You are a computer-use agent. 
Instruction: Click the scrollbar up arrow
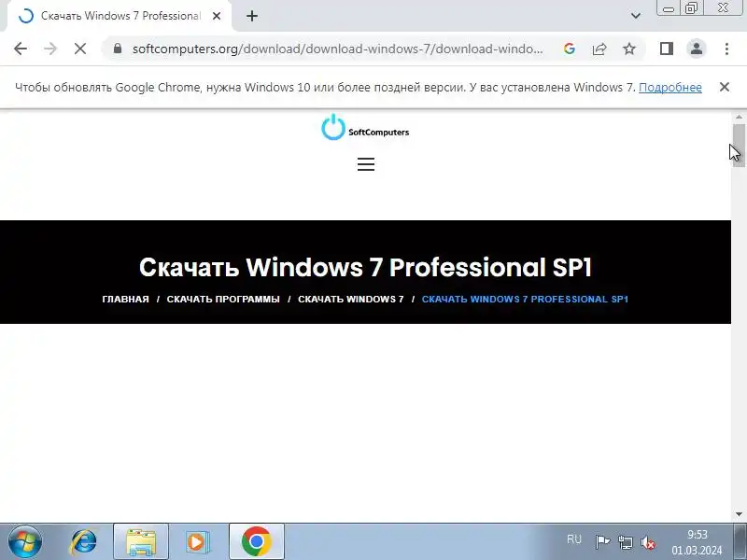pyautogui.click(x=739, y=117)
